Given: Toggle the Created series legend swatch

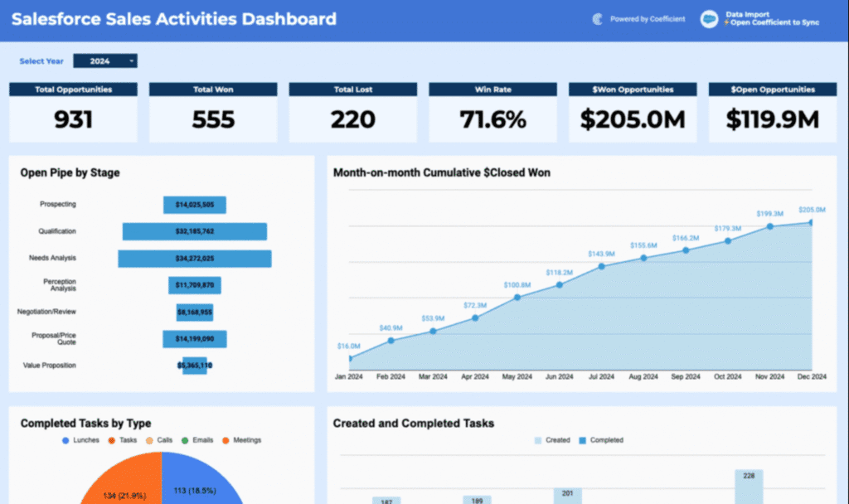Looking at the screenshot, I should (x=538, y=440).
